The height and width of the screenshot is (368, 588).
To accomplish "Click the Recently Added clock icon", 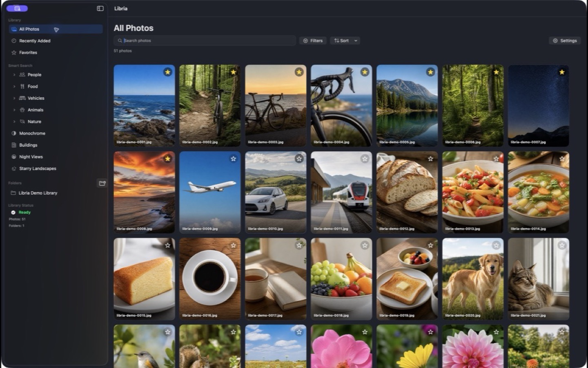I will click(x=14, y=41).
